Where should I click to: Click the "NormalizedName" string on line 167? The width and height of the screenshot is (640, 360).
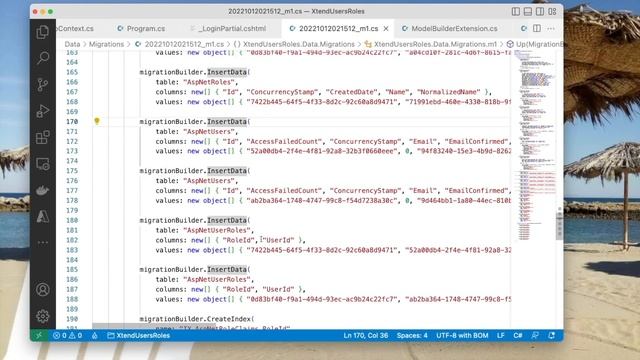point(449,92)
